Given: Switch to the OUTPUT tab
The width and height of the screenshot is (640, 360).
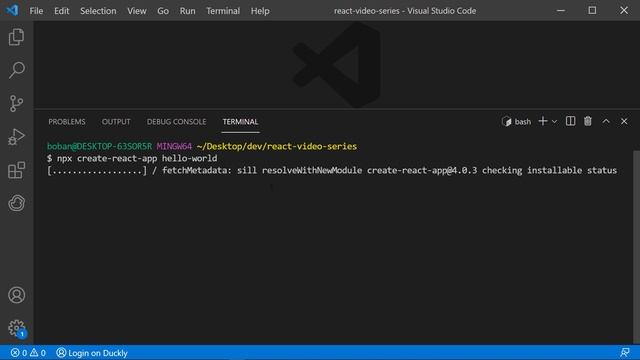Looking at the screenshot, I should (116, 122).
